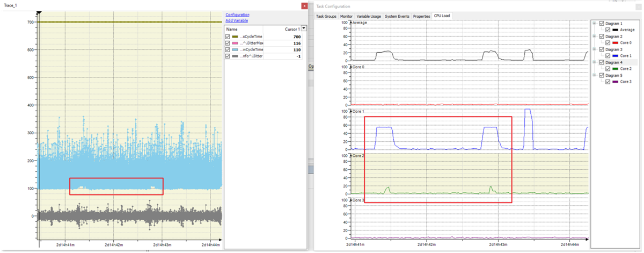This screenshot has height=253, width=644.
Task: Select the Diagram 4 tree item
Action: pyautogui.click(x=614, y=62)
